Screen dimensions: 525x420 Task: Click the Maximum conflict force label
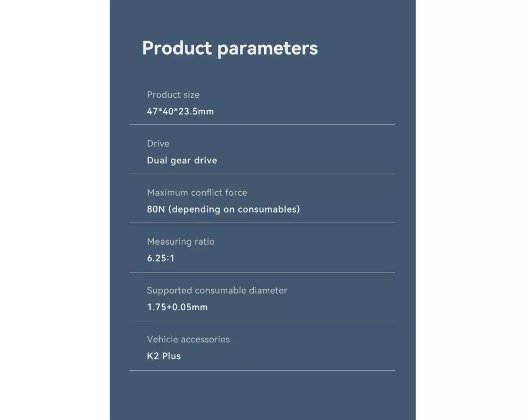197,193
